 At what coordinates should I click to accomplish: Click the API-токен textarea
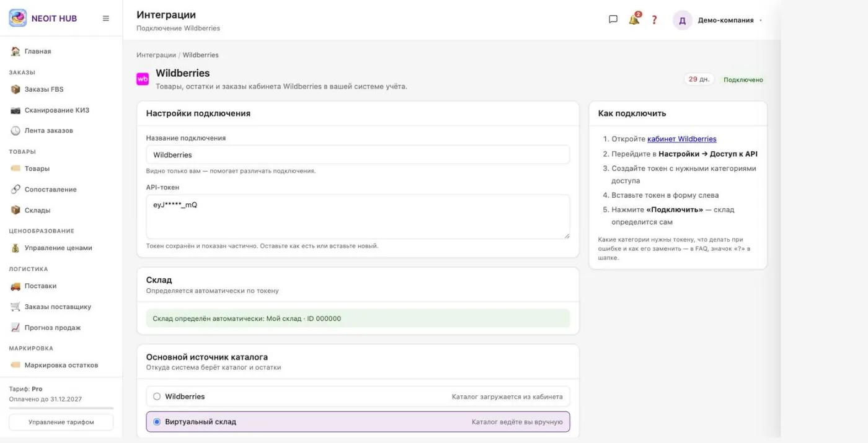(358, 217)
